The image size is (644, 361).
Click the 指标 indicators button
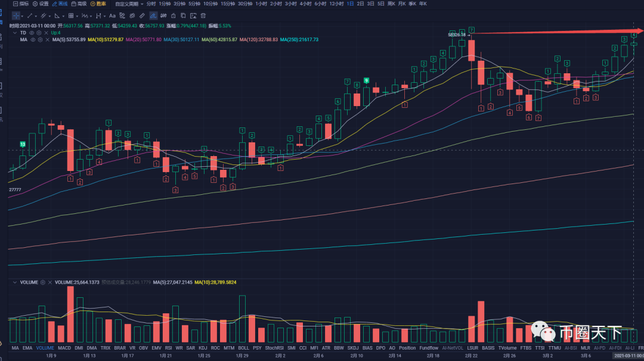point(20,4)
